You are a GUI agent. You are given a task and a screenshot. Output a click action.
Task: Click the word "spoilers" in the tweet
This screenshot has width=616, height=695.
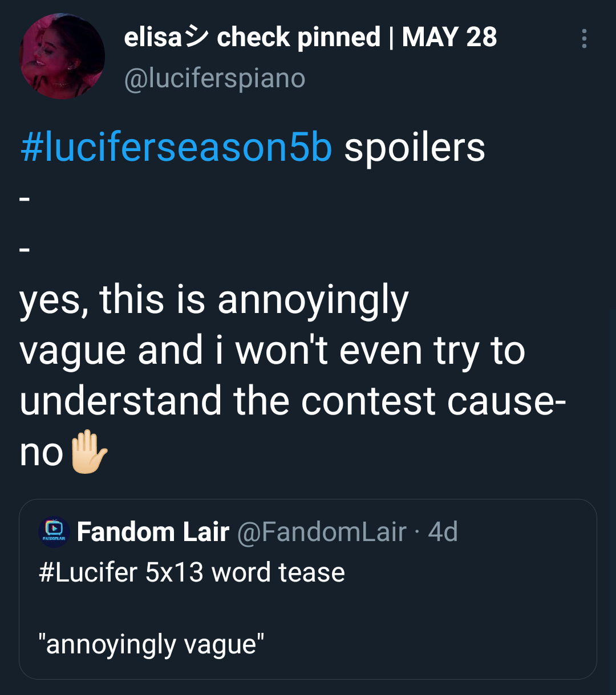pos(415,148)
